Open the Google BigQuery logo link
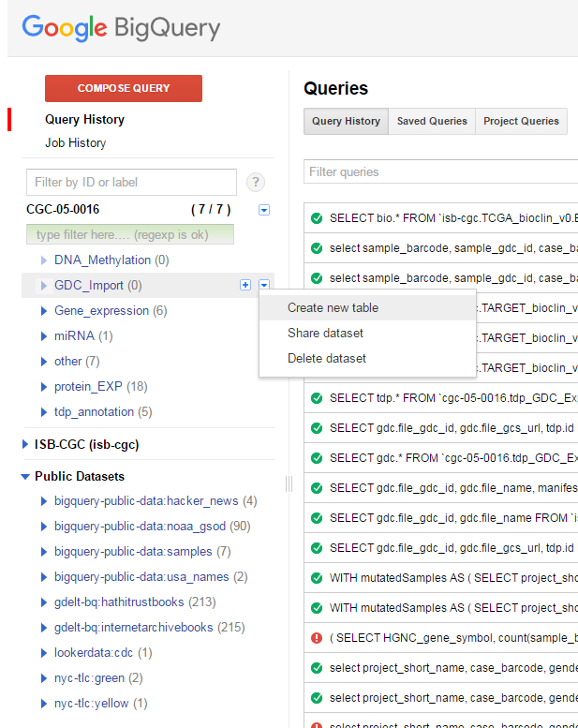578x728 pixels. 121,28
